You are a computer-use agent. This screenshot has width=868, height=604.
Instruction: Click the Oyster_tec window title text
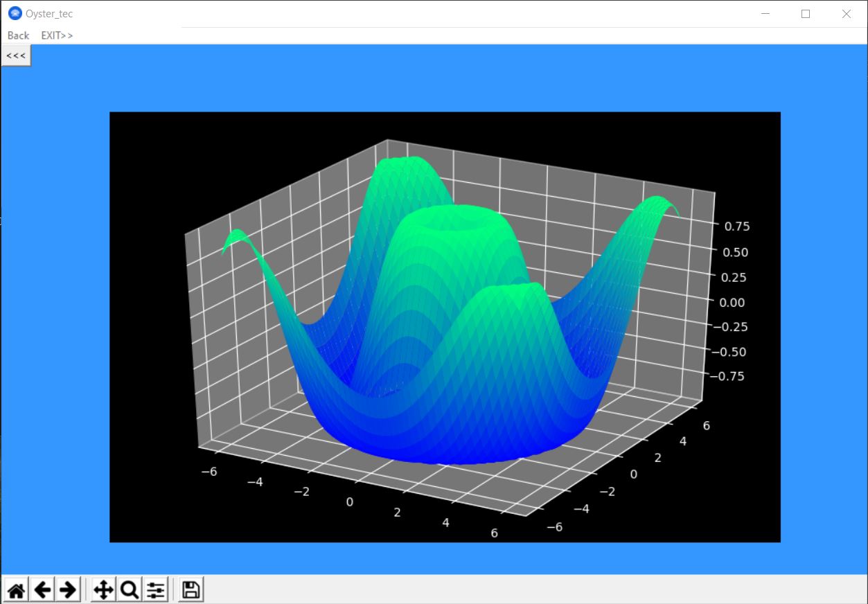[48, 14]
